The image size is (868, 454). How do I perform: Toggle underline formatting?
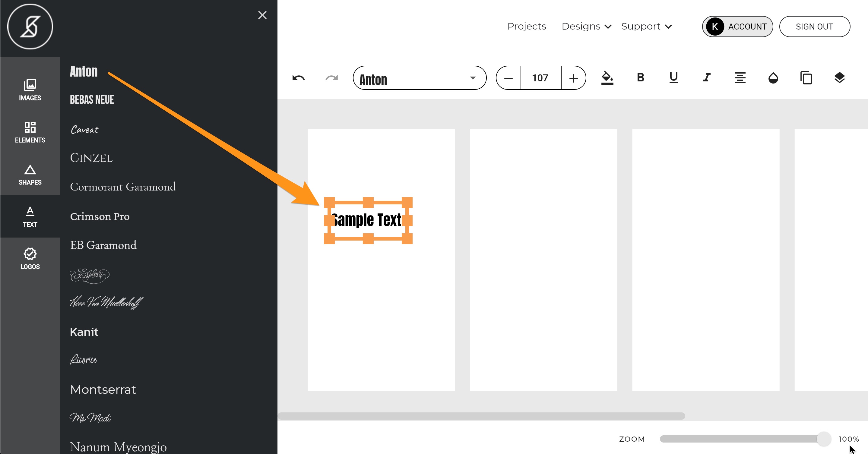[673, 78]
